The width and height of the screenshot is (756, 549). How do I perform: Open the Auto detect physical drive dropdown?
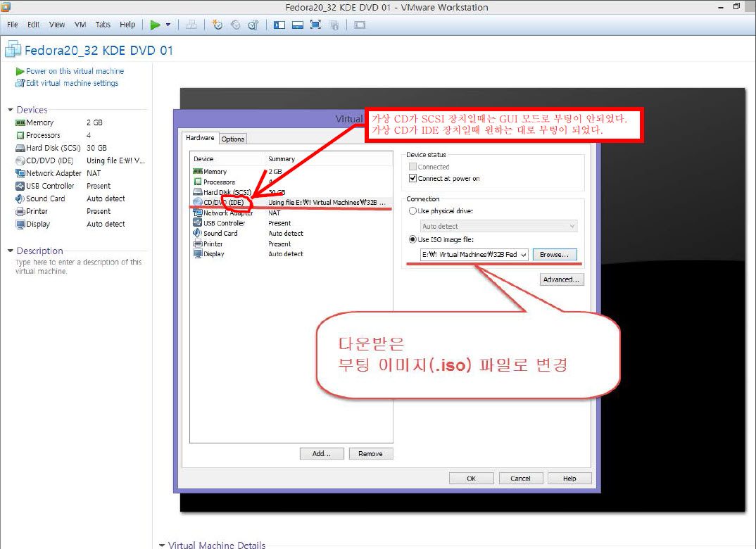click(x=498, y=226)
